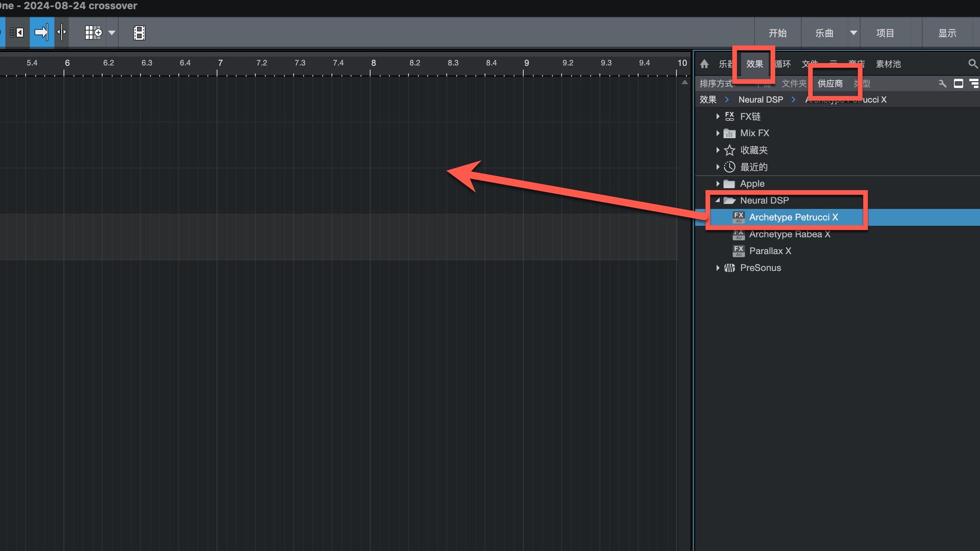Image resolution: width=980 pixels, height=551 pixels.
Task: Click the thumbnail view rectangle icon
Action: click(958, 83)
